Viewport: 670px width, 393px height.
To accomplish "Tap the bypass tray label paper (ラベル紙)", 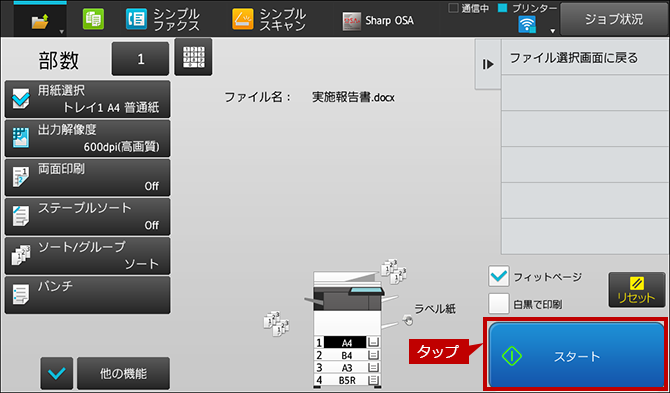I will click(x=435, y=309).
